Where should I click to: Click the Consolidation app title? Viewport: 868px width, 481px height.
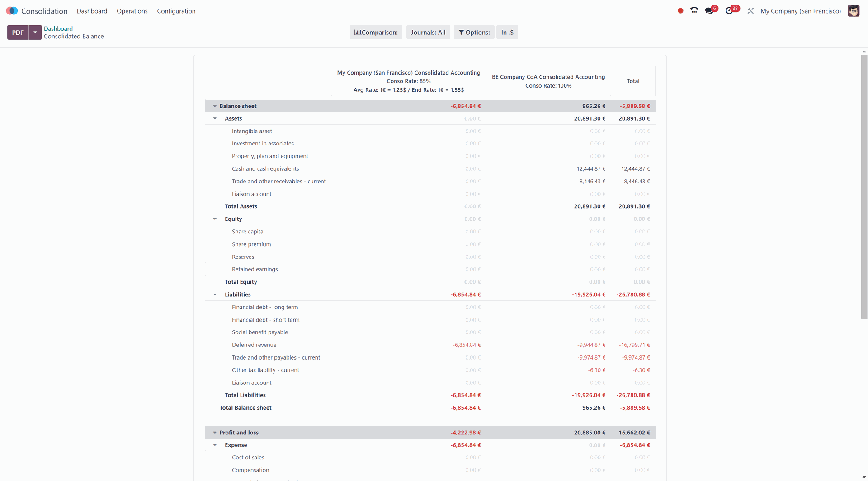pos(44,11)
